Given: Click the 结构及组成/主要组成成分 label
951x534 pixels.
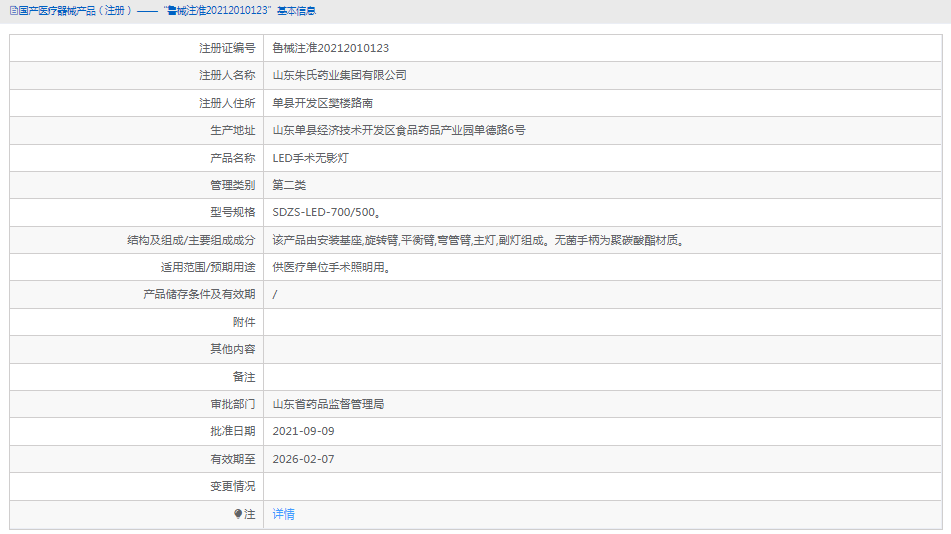Looking at the screenshot, I should (191, 240).
